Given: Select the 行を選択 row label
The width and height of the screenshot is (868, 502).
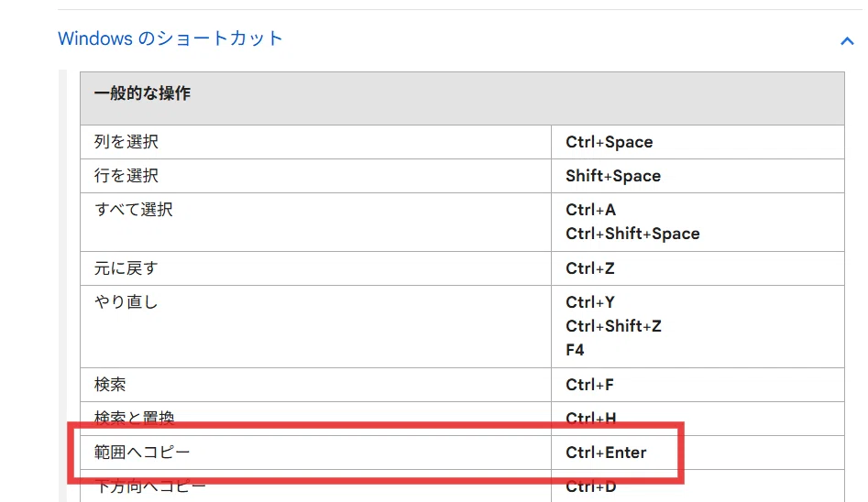Looking at the screenshot, I should (126, 176).
